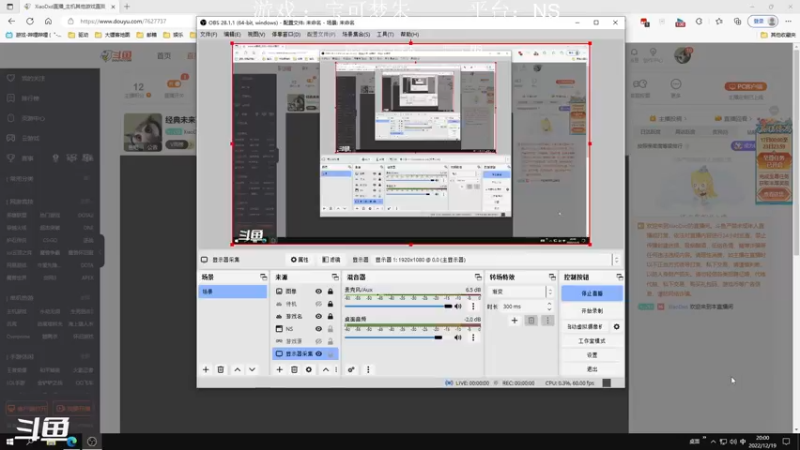Click the start recording button
800x450 pixels.
(592, 311)
